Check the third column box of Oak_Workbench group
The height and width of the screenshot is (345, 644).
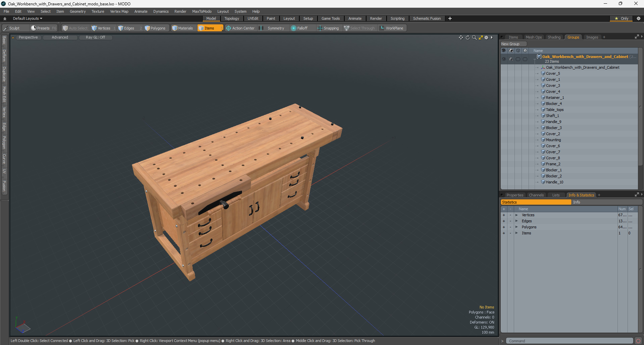pyautogui.click(x=518, y=59)
